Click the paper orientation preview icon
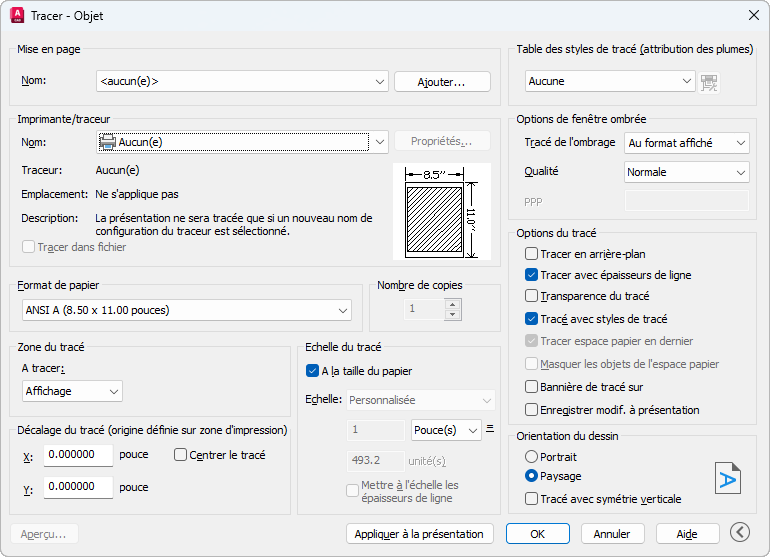 coord(728,477)
